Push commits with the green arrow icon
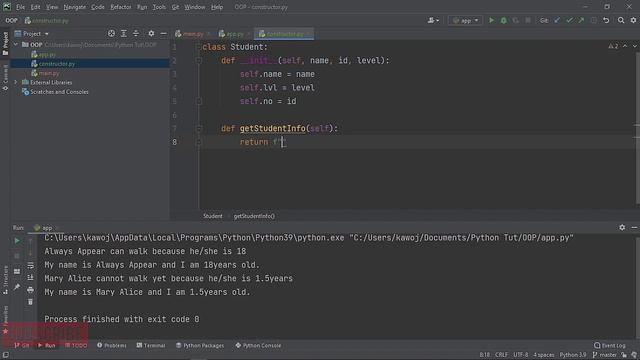The height and width of the screenshot is (360, 640). 581,20
